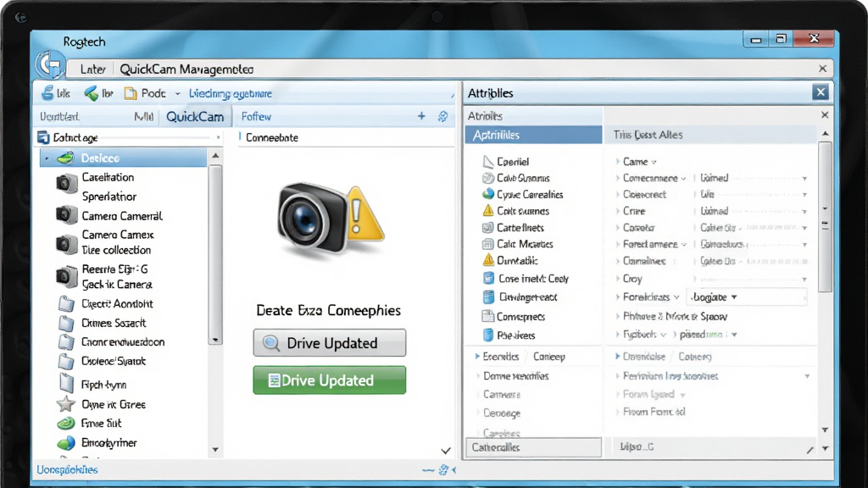Open the 'Ctmee Sosaclt' folder icon
Viewport: 868px width, 488px height.
[66, 323]
